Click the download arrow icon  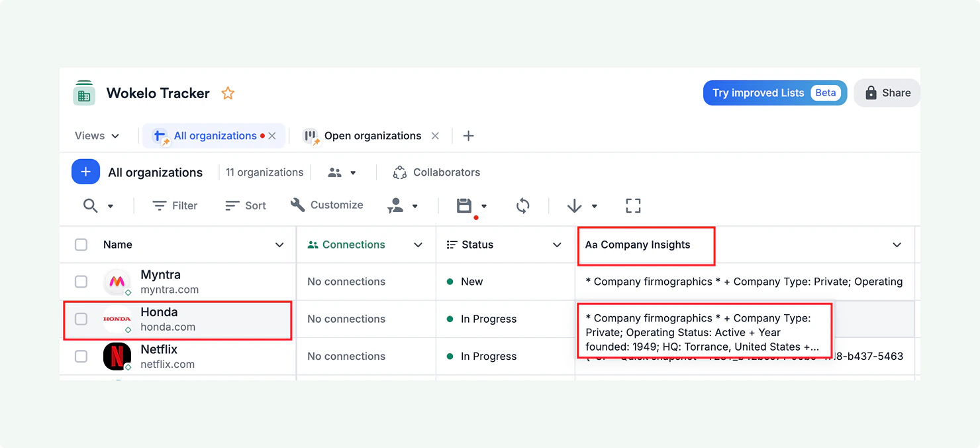tap(574, 206)
